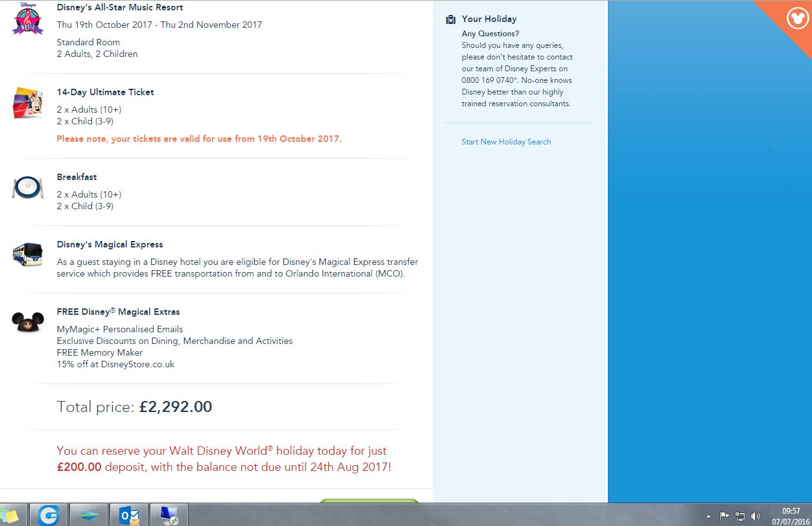Open the folder icon on the taskbar
This screenshot has width=812, height=526.
pos(12,516)
